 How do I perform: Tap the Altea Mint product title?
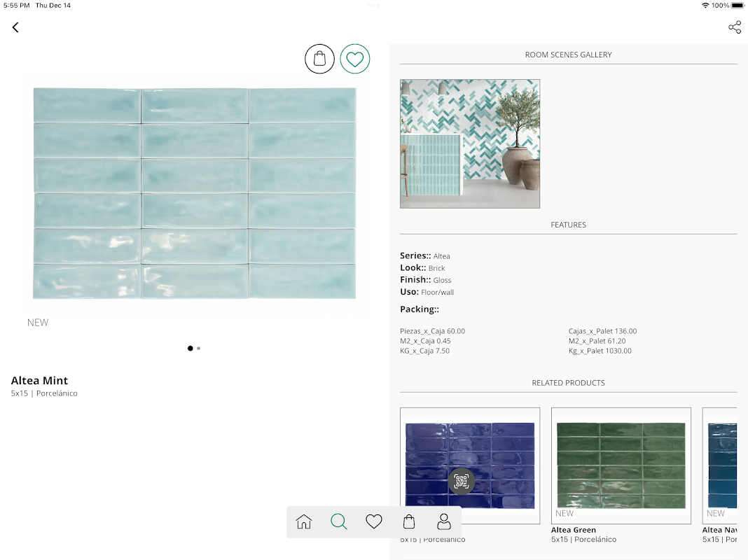click(40, 381)
